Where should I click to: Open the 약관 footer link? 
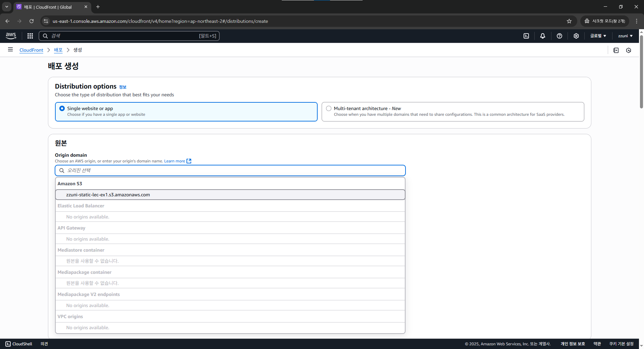(x=597, y=344)
